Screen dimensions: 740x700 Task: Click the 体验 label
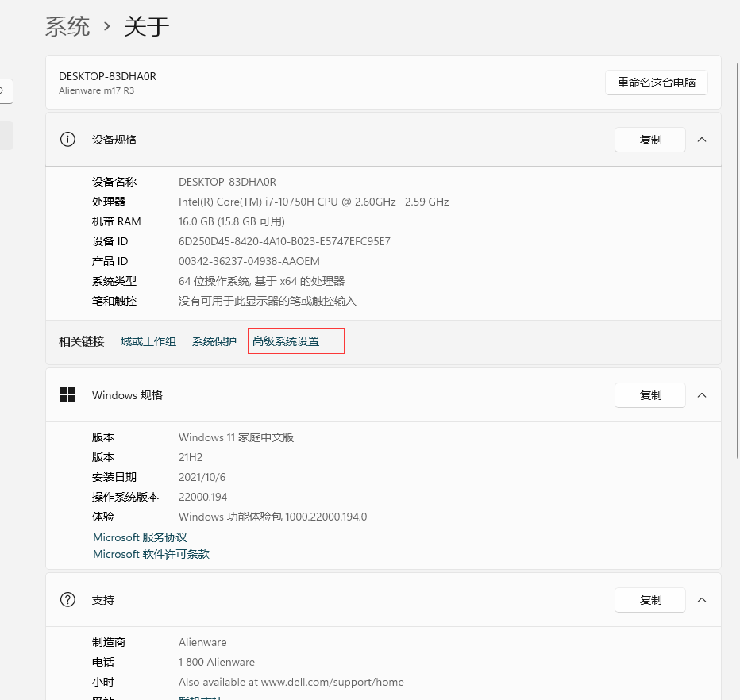pyautogui.click(x=103, y=517)
